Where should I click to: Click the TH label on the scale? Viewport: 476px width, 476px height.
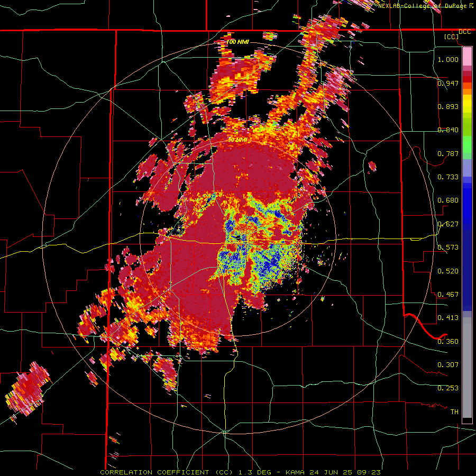coord(454,412)
